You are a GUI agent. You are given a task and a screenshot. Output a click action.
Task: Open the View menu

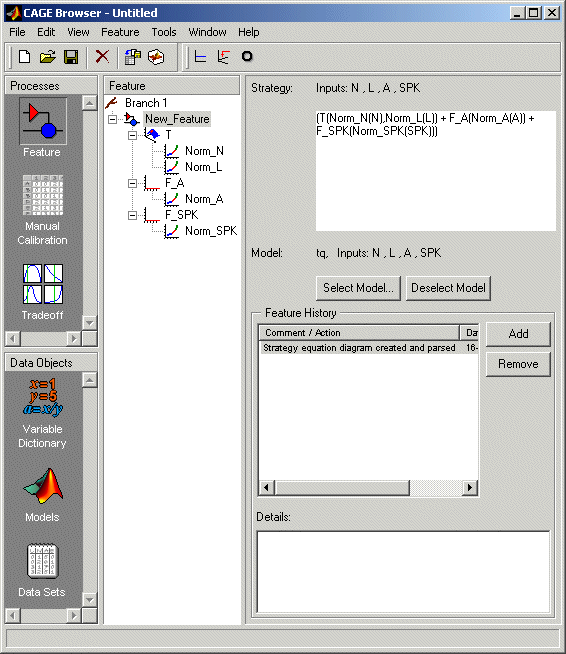(78, 32)
